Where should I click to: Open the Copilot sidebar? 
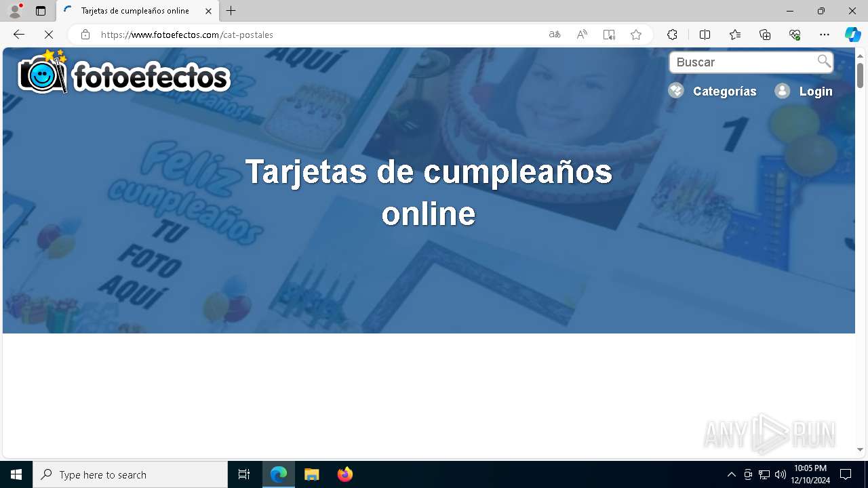point(852,35)
